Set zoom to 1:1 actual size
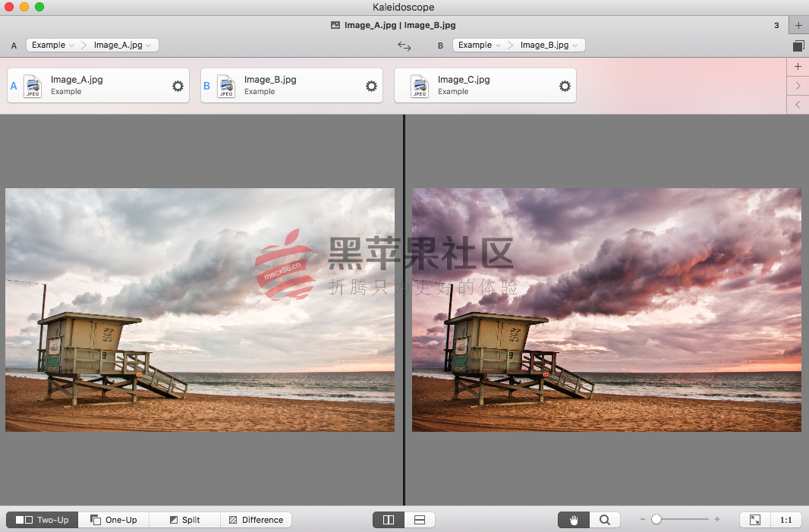The image size is (809, 532). (785, 520)
